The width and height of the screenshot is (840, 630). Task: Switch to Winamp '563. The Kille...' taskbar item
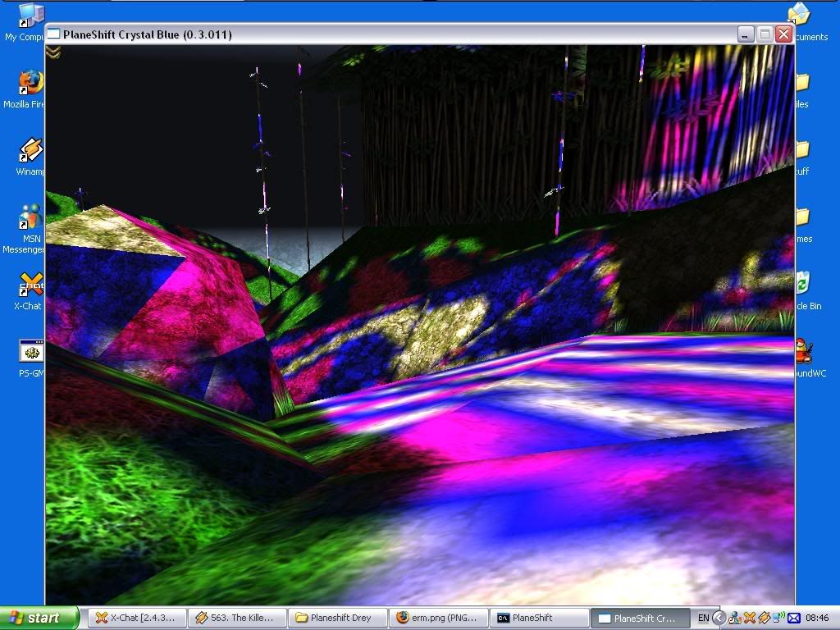click(236, 618)
